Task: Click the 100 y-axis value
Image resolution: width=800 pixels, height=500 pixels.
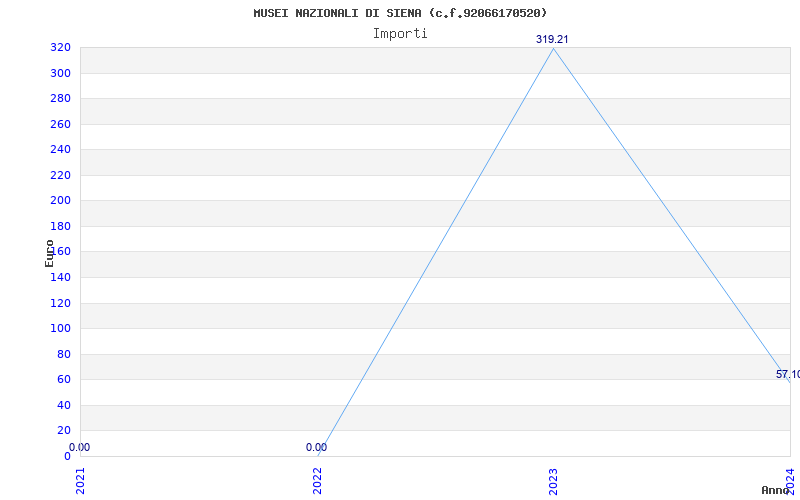Action: pyautogui.click(x=60, y=329)
